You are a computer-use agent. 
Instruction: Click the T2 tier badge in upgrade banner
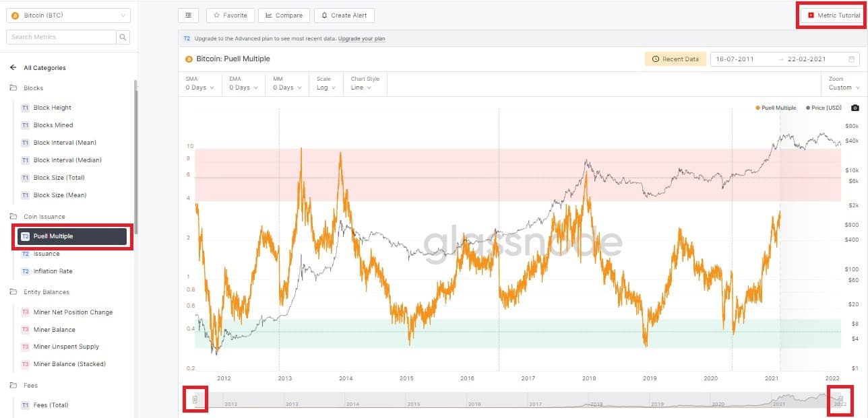[x=187, y=39]
